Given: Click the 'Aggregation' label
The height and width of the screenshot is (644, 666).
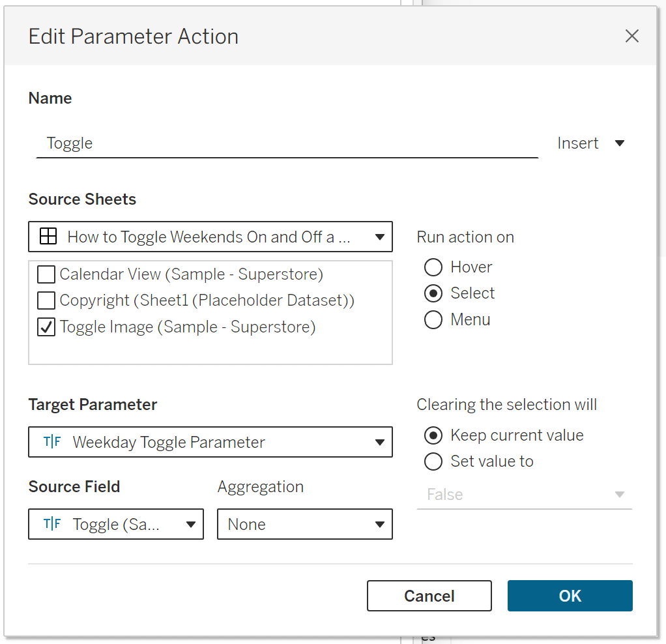Looking at the screenshot, I should 261,488.
